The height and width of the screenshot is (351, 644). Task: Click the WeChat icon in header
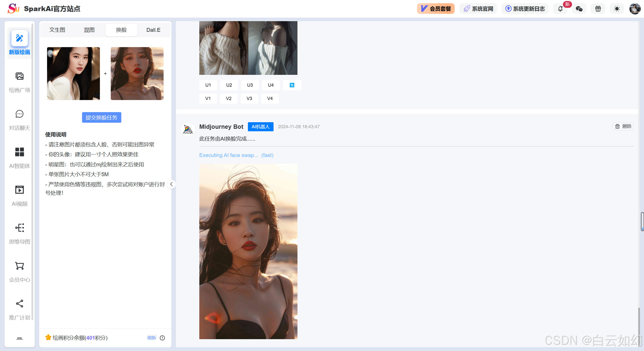pyautogui.click(x=579, y=9)
